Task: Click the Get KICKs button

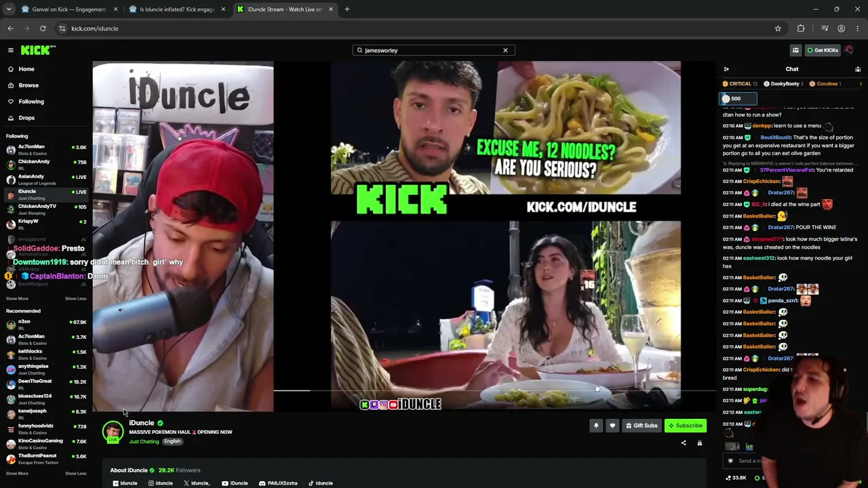Action: [823, 50]
